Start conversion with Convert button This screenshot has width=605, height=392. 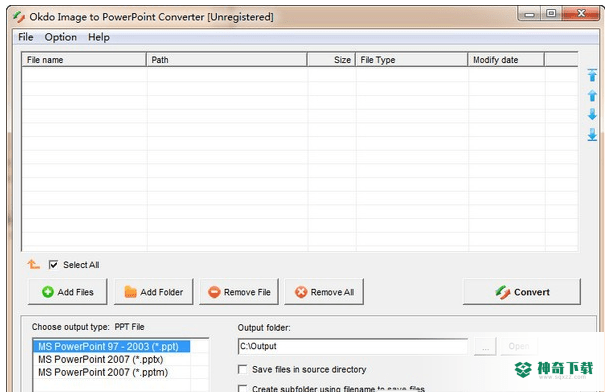point(522,292)
